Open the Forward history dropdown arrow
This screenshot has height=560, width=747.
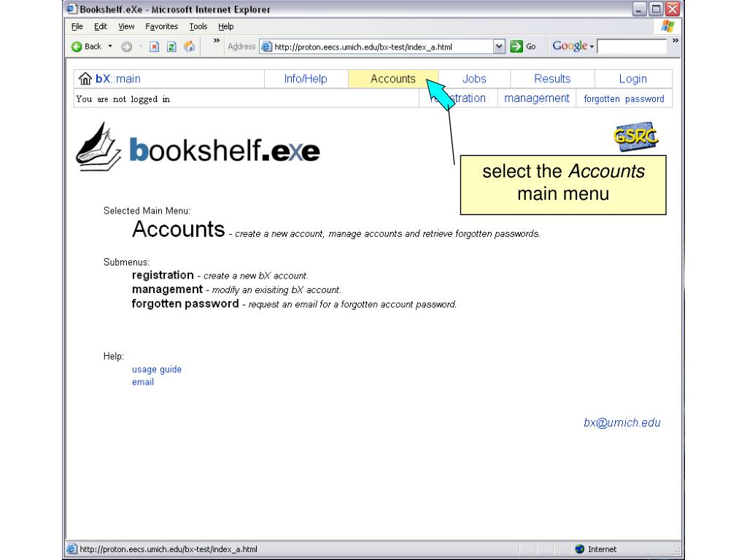pos(141,46)
